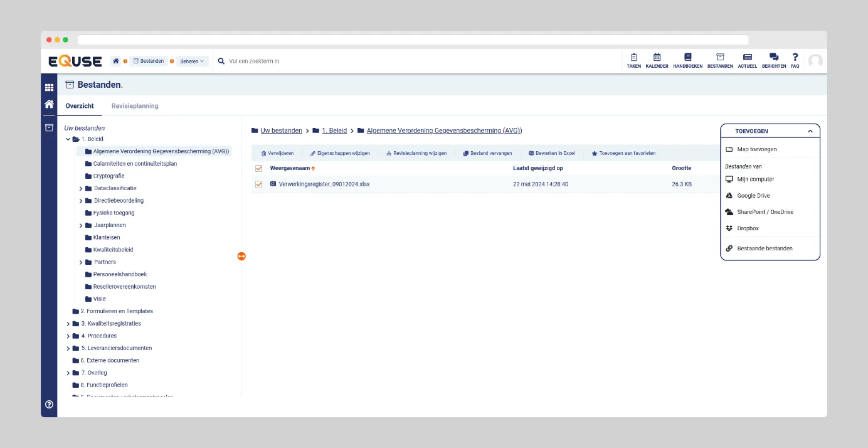This screenshot has width=868, height=448.
Task: Open the apps grid icon in sidebar
Action: (x=49, y=88)
